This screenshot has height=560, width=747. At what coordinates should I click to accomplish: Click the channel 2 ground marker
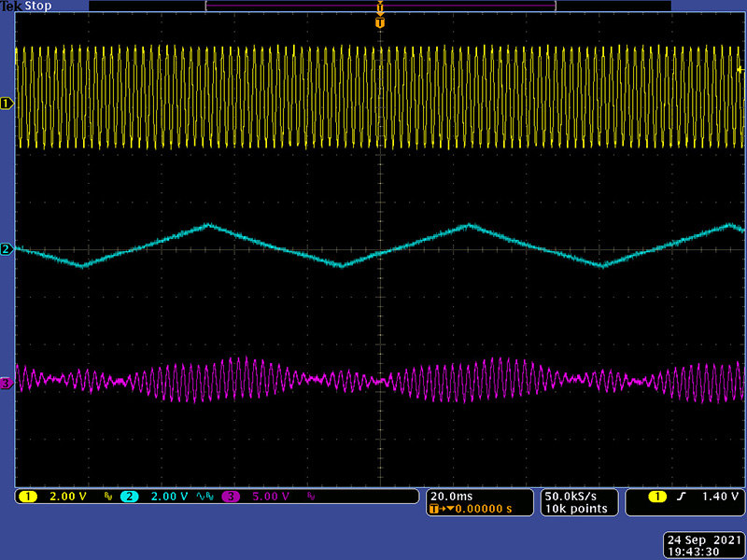coord(7,249)
